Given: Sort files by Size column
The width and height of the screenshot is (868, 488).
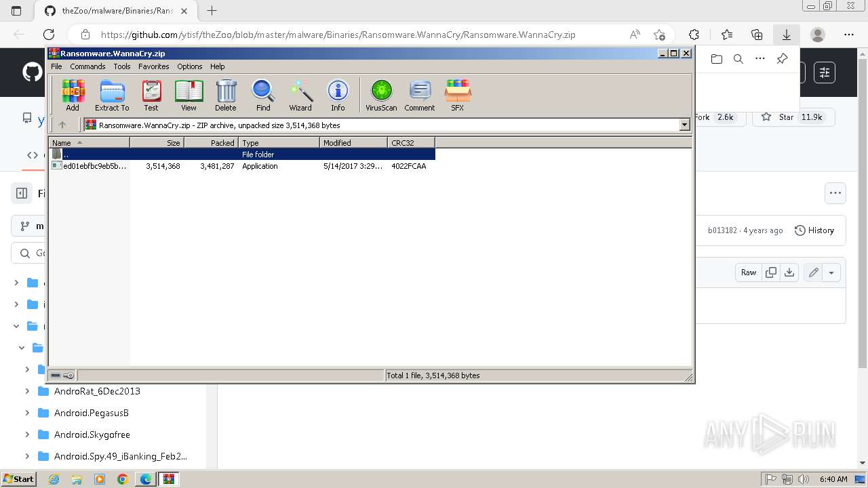Looking at the screenshot, I should pos(157,142).
